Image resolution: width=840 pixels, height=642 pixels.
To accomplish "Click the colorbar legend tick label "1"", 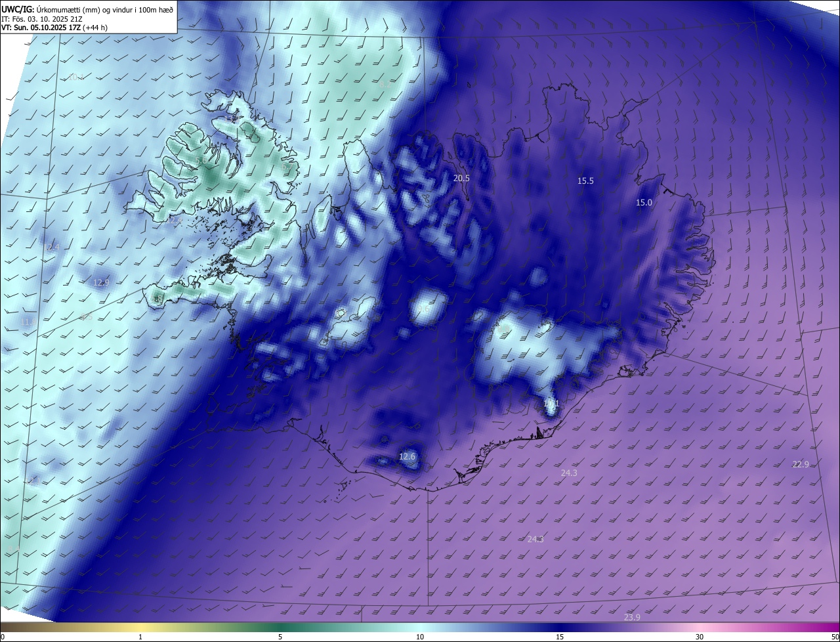I will (141, 637).
